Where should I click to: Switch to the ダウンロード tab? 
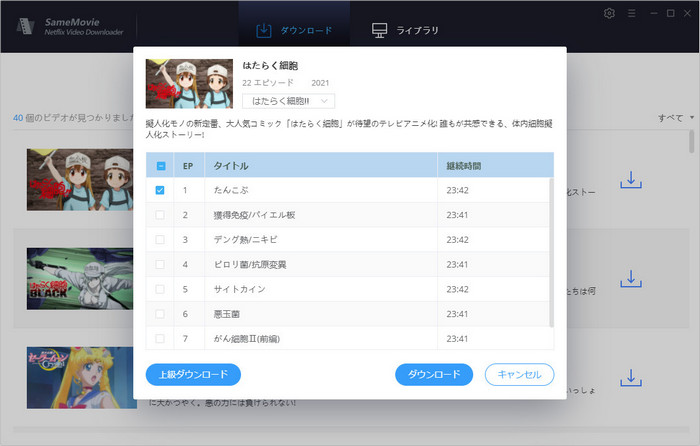(293, 29)
